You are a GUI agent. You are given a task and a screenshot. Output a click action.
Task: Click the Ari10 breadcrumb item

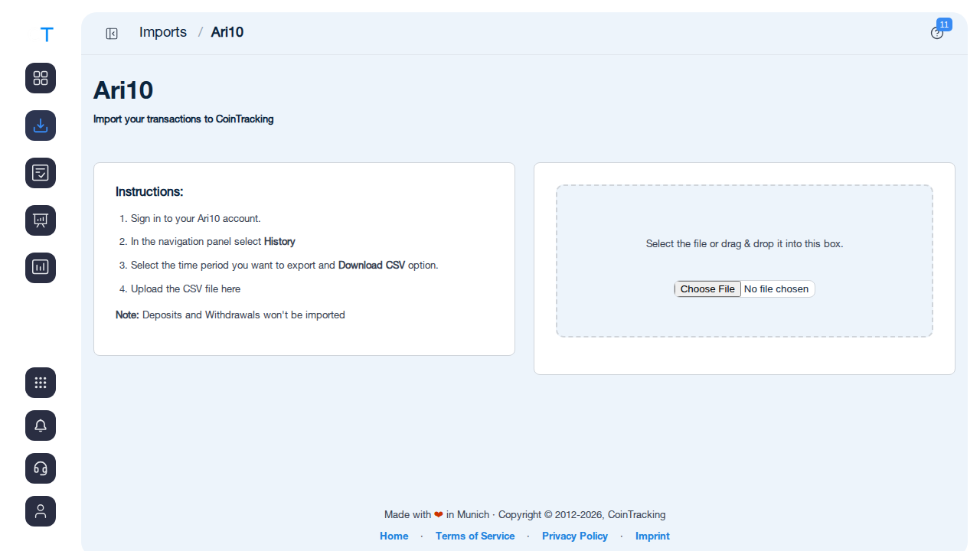(x=227, y=32)
